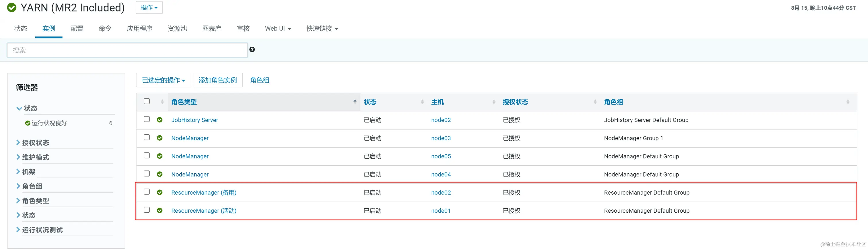The image size is (868, 249).
Task: Filter by 运行状况良好 status
Action: [x=49, y=123]
